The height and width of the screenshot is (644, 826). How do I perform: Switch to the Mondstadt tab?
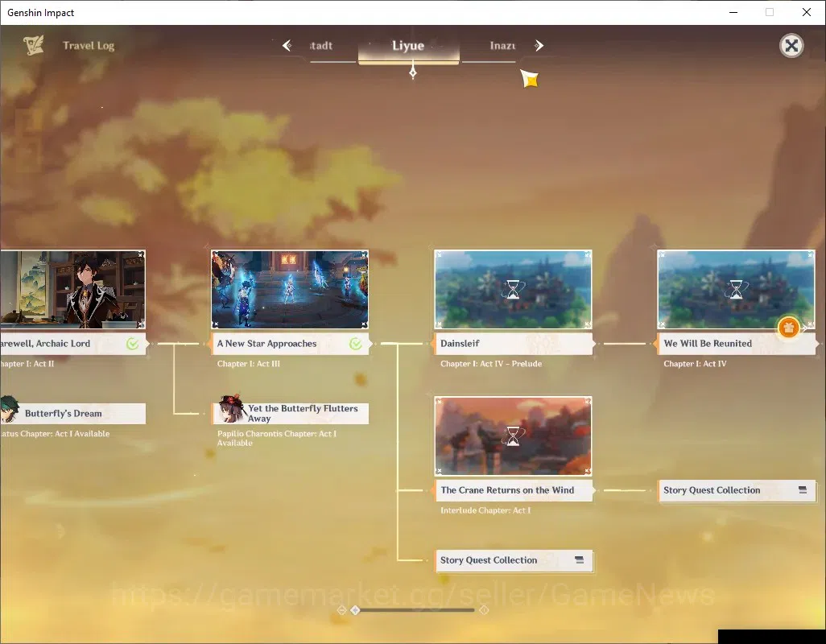coord(320,46)
